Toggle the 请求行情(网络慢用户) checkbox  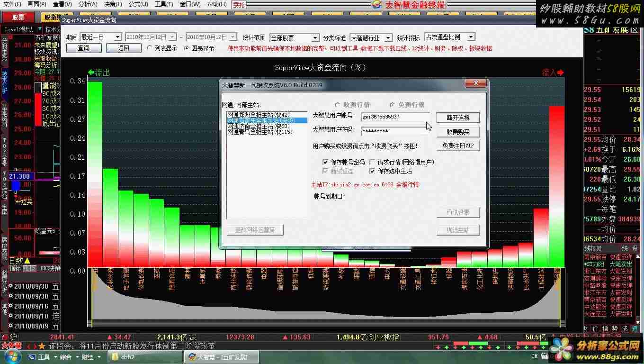pos(373,162)
